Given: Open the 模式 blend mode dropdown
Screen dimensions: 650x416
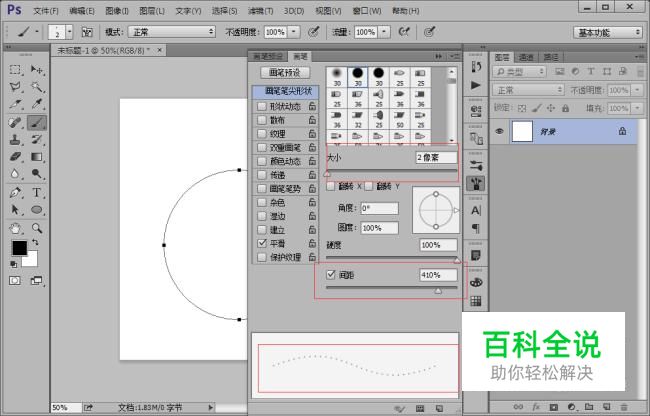Looking at the screenshot, I should click(x=172, y=32).
